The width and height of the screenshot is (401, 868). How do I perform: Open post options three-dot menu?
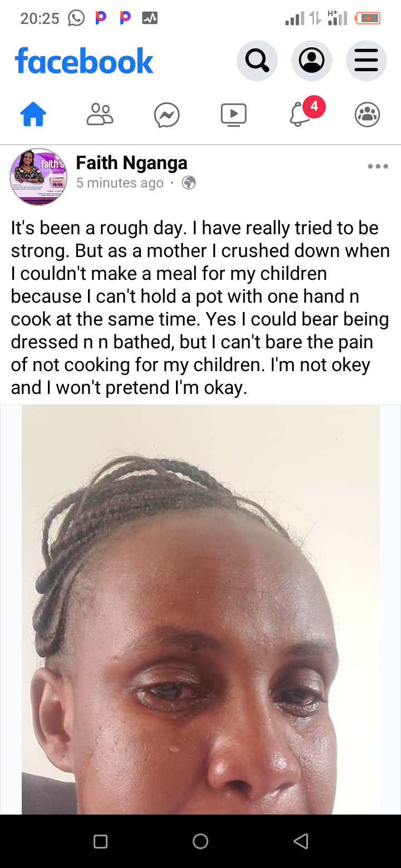click(x=378, y=166)
